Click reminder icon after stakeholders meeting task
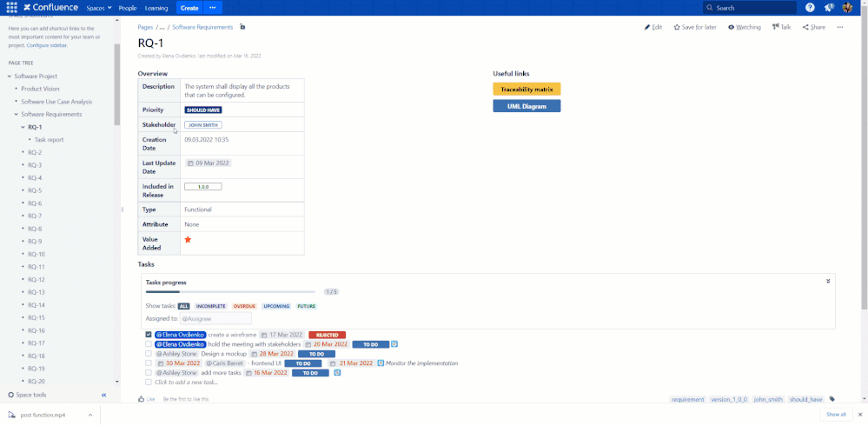This screenshot has width=868, height=426. pos(394,344)
